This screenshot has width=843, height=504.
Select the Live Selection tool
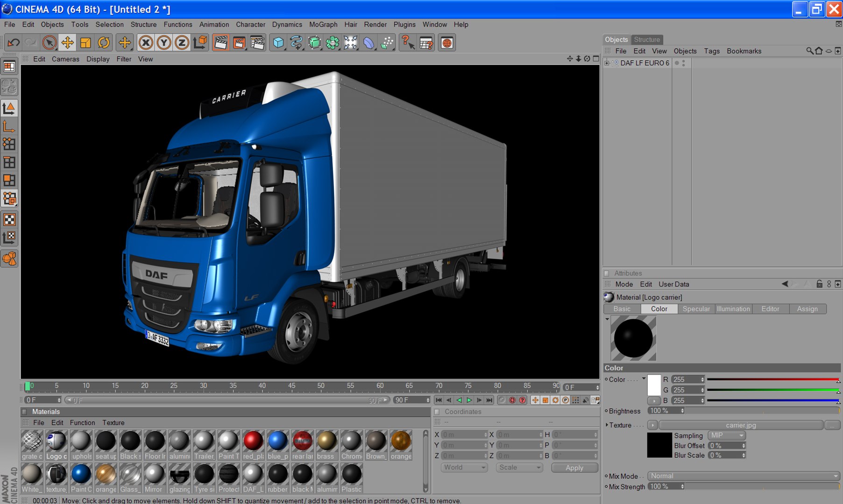pos(49,43)
